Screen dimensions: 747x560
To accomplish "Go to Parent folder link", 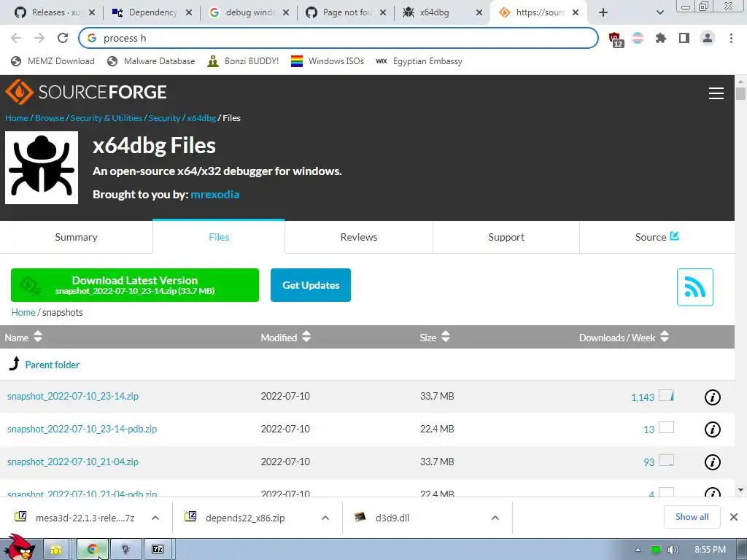I will pyautogui.click(x=53, y=365).
